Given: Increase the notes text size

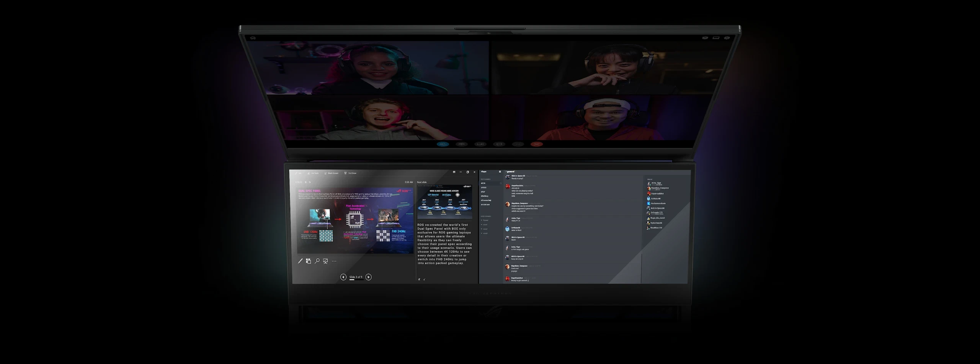Looking at the screenshot, I should pos(419,279).
